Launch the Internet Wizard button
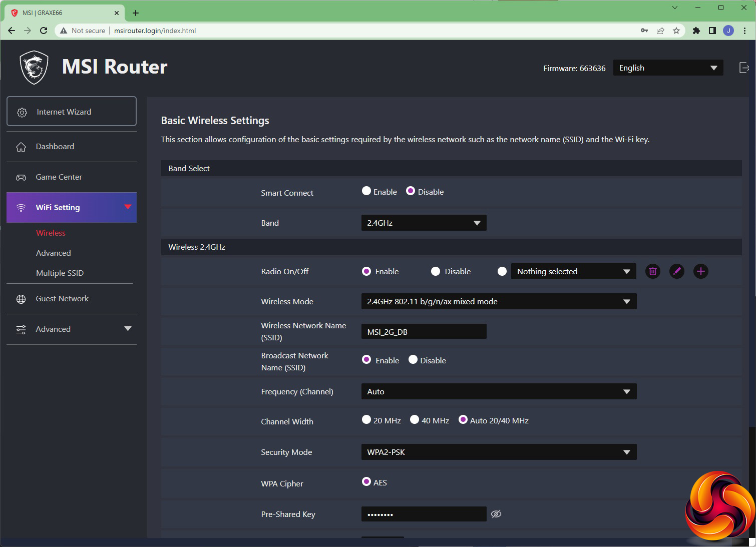This screenshot has height=547, width=756. click(72, 112)
